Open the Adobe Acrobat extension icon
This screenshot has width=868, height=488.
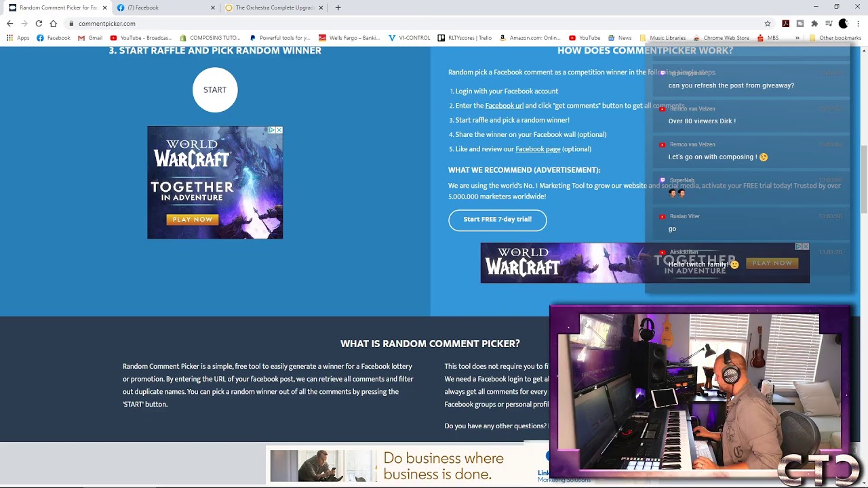(785, 23)
